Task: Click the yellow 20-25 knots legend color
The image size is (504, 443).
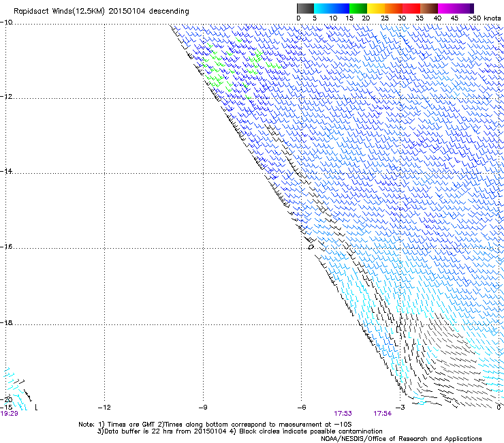Action: point(376,8)
